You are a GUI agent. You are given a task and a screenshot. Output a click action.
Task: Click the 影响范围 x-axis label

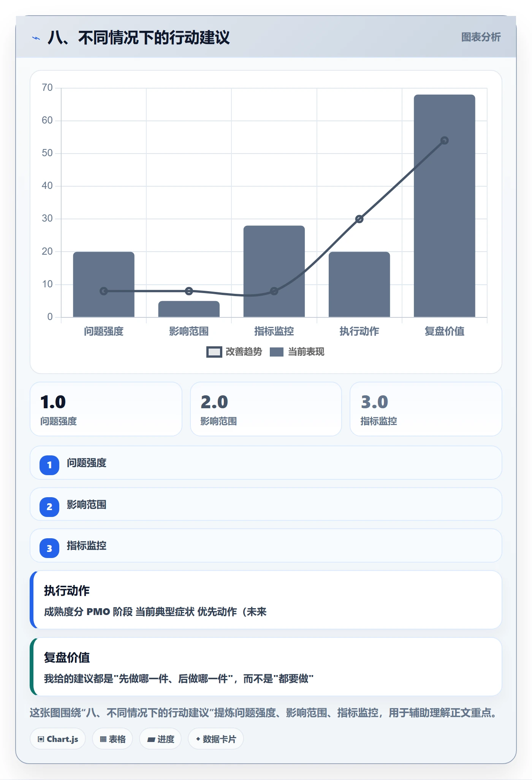[x=189, y=331]
